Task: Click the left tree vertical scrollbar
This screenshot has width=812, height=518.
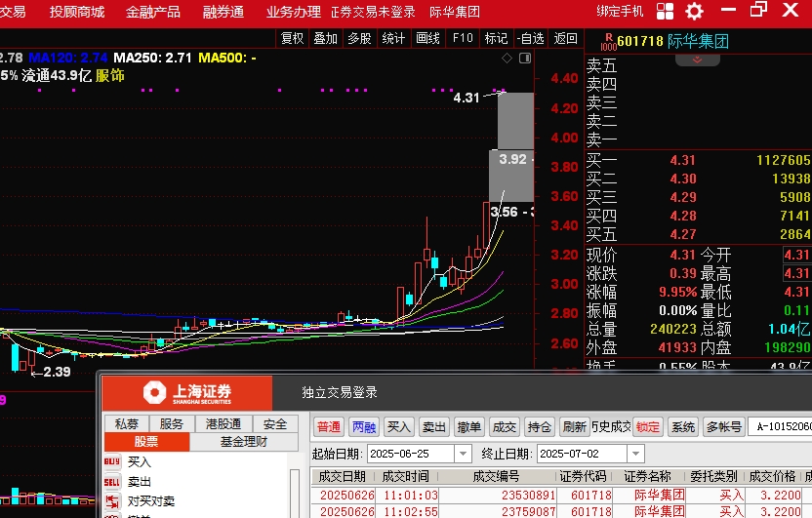Action: 294,492
